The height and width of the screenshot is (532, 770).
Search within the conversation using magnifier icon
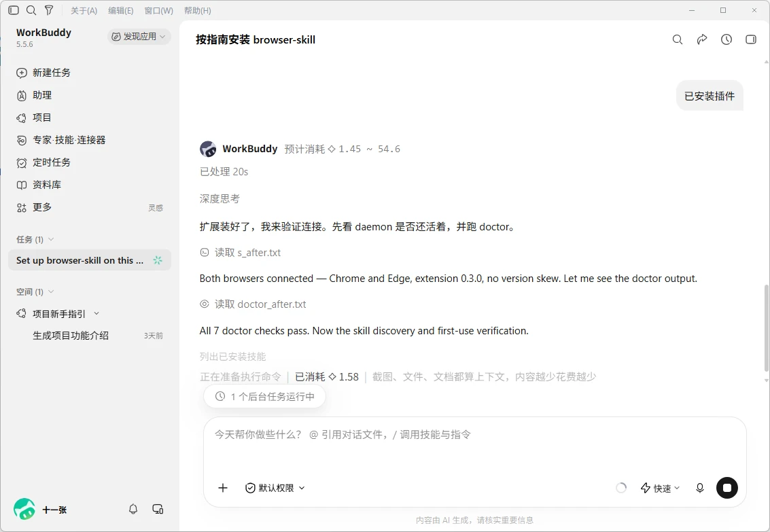(678, 40)
